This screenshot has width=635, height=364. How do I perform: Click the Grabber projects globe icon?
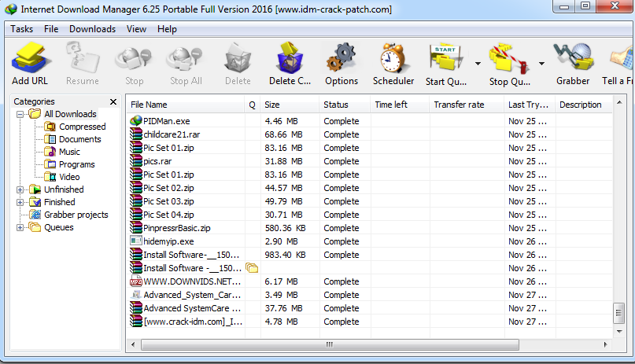(35, 215)
